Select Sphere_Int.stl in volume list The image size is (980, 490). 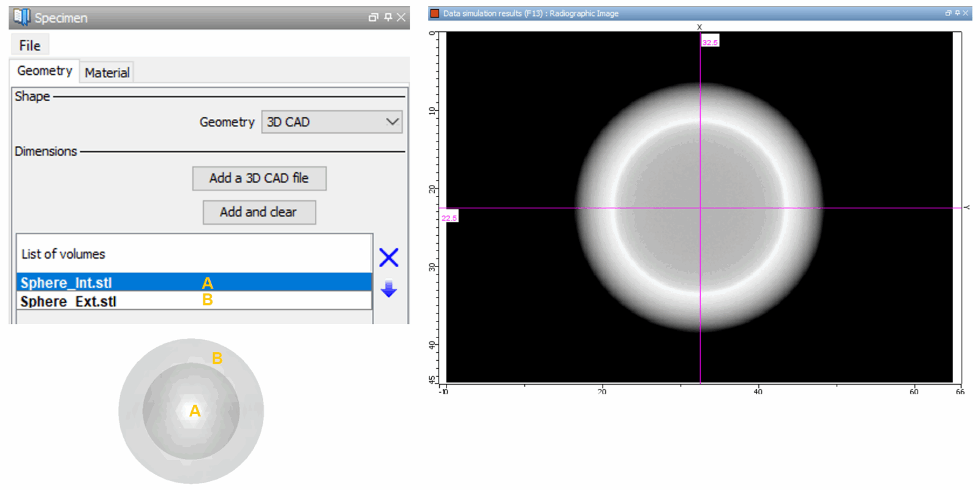(66, 282)
